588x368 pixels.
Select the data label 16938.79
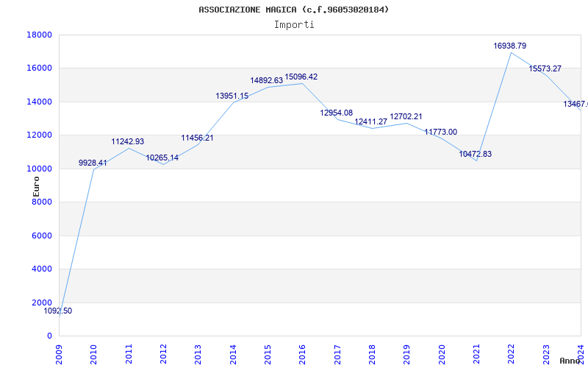click(509, 46)
